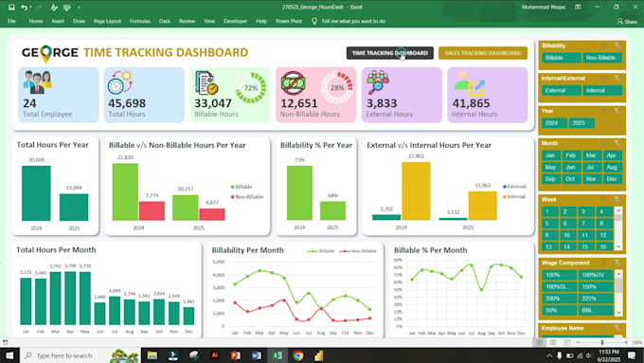Share the workbook via Share button

point(627,22)
